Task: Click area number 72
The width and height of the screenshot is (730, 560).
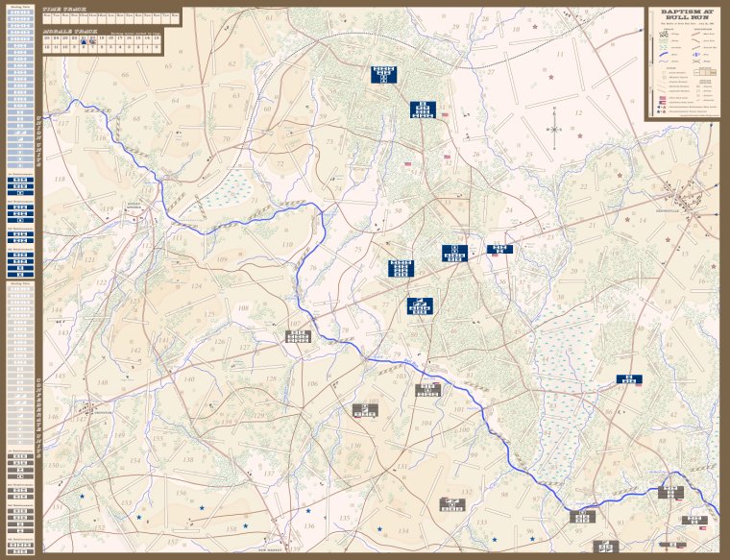Action: click(x=280, y=164)
